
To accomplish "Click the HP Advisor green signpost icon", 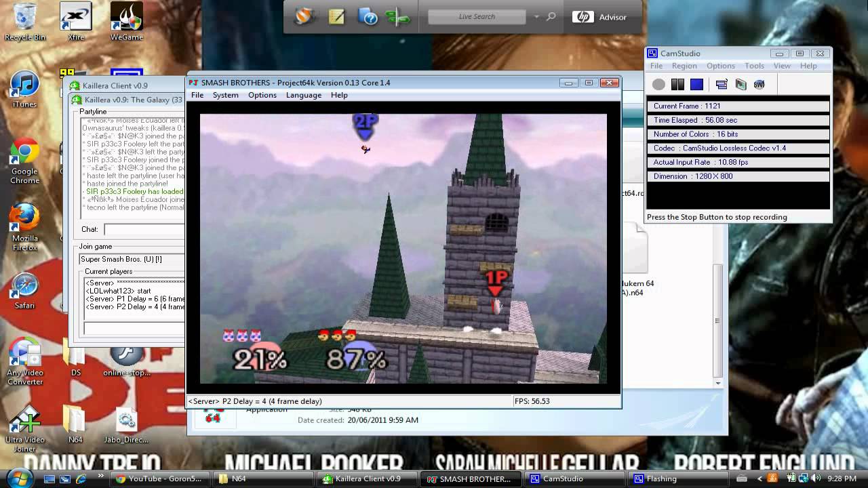I will point(399,17).
